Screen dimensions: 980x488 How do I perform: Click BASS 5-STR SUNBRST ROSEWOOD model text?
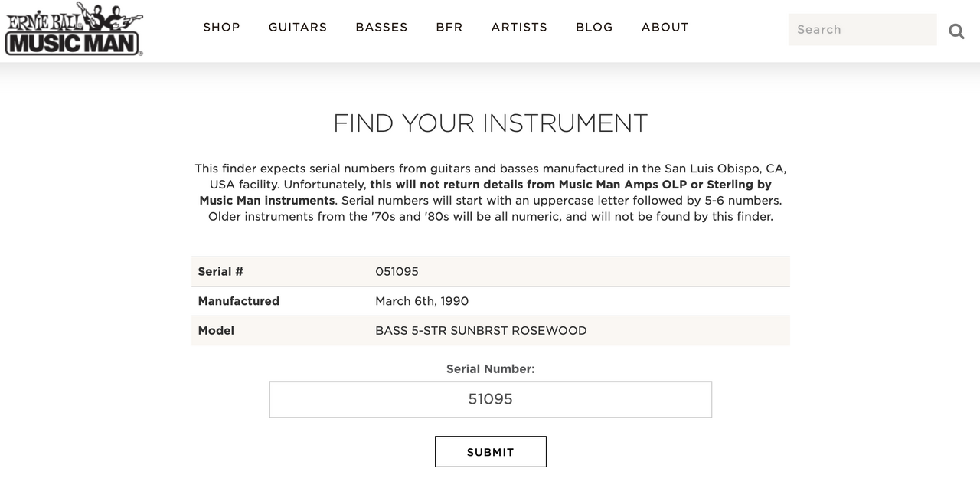coord(481,330)
